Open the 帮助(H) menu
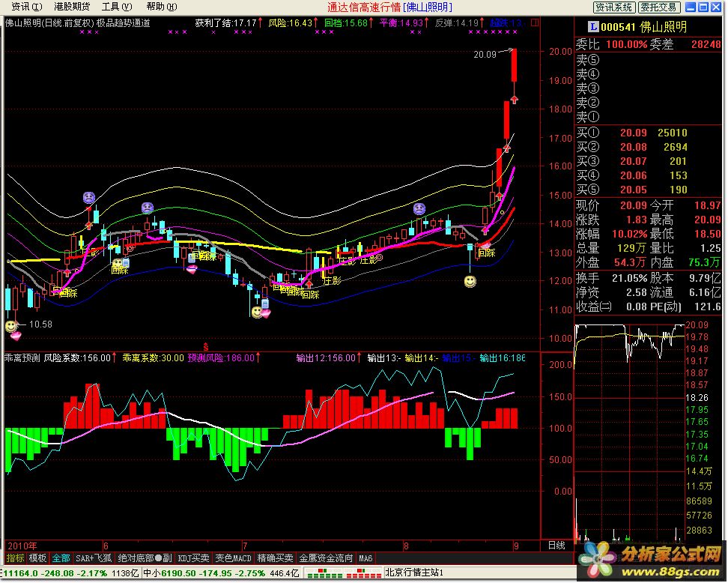Image resolution: width=728 pixels, height=583 pixels. tap(162, 7)
